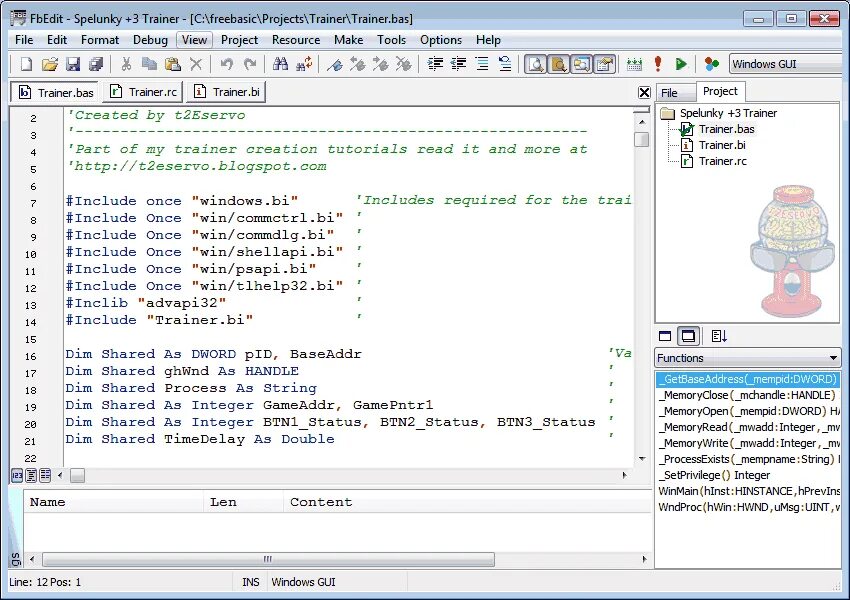Select the single-window view button above Functions
The height and width of the screenshot is (600, 850).
pyautogui.click(x=665, y=336)
